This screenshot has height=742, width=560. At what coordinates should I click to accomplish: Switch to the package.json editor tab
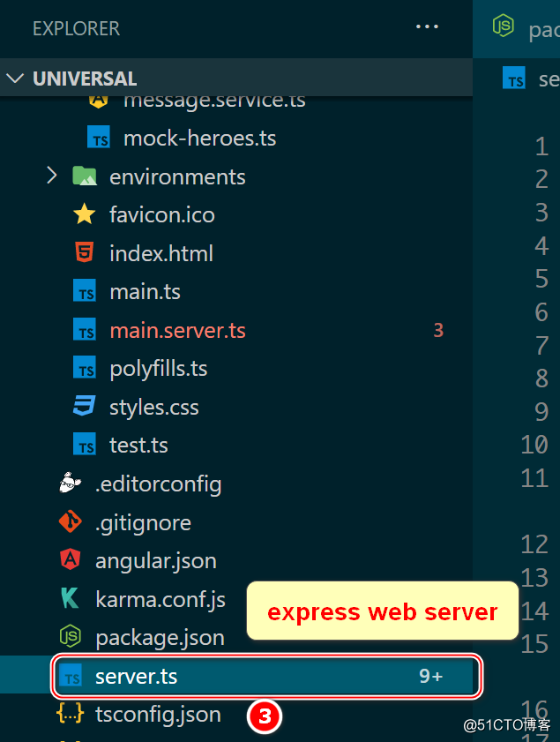pos(526,28)
